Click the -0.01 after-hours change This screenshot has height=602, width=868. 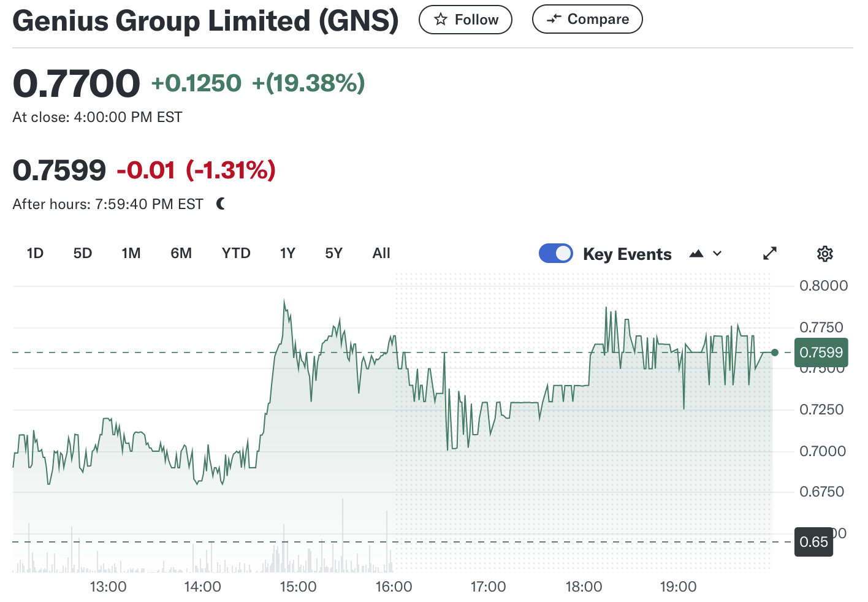(146, 170)
